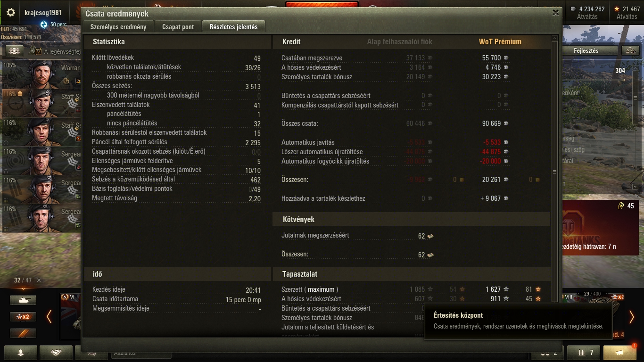Click the handshake referral icon button
The image size is (644, 362).
point(56,353)
